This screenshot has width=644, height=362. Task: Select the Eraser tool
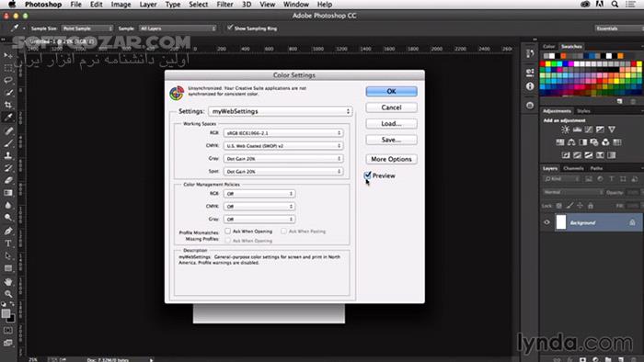pyautogui.click(x=7, y=180)
